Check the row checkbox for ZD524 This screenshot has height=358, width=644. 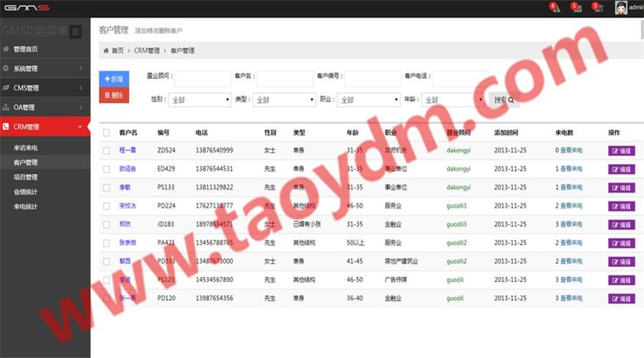pos(107,151)
